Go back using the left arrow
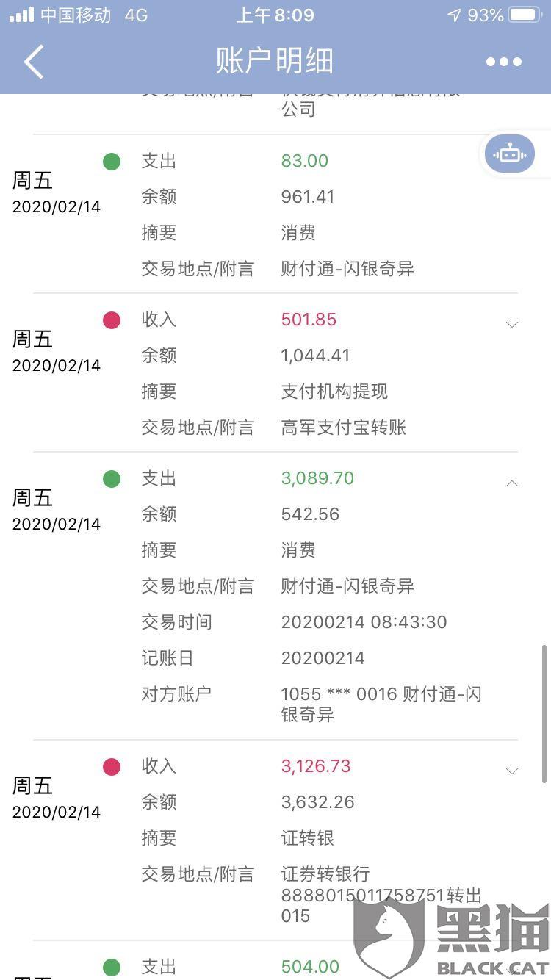The height and width of the screenshot is (980, 551). tap(34, 61)
